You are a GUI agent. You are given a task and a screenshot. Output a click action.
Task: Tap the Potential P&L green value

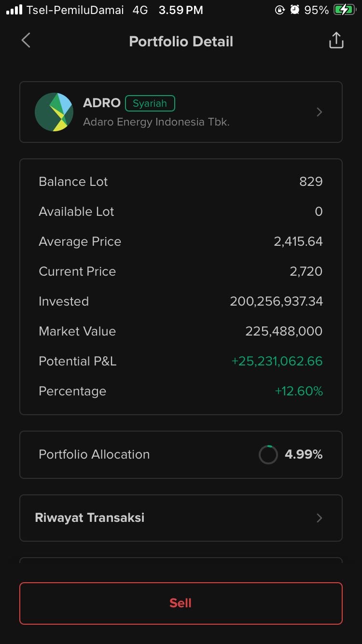point(277,361)
